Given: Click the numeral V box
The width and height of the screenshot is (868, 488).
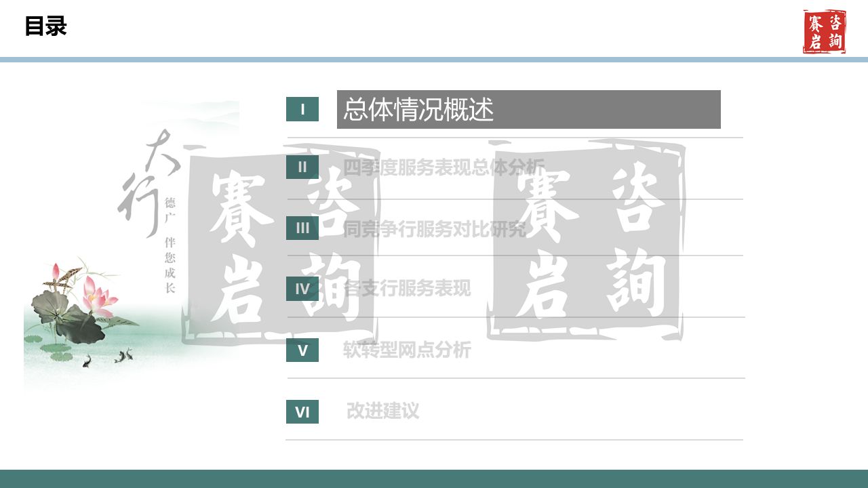Looking at the screenshot, I should pos(302,350).
